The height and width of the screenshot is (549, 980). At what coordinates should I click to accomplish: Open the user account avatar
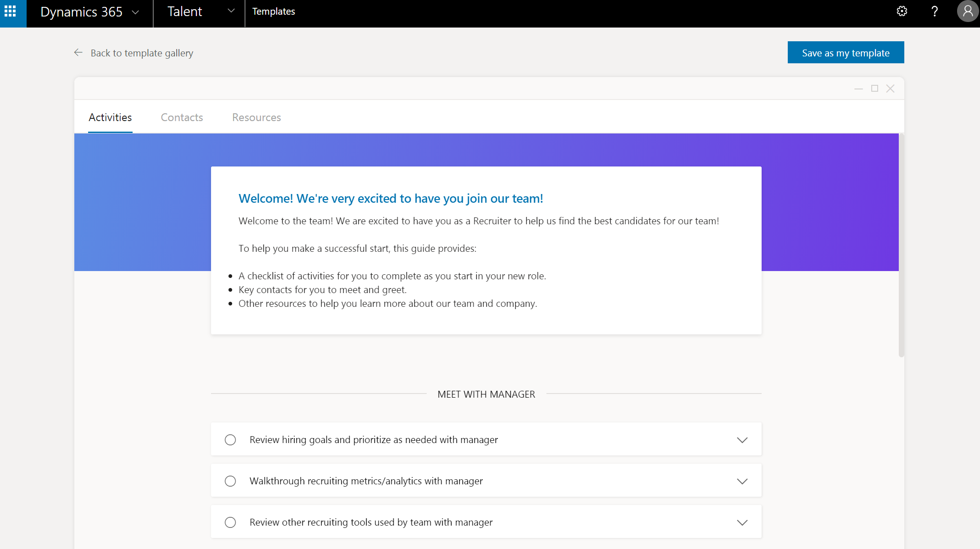tap(967, 11)
